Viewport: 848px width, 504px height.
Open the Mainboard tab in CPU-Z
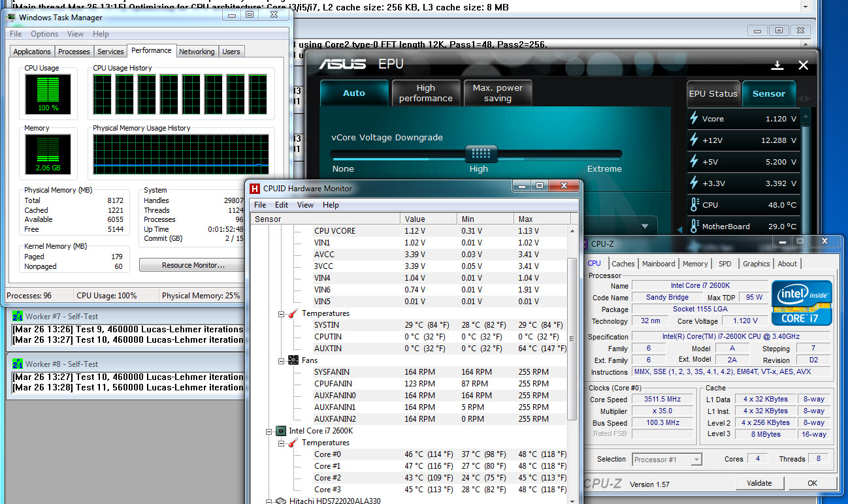658,264
